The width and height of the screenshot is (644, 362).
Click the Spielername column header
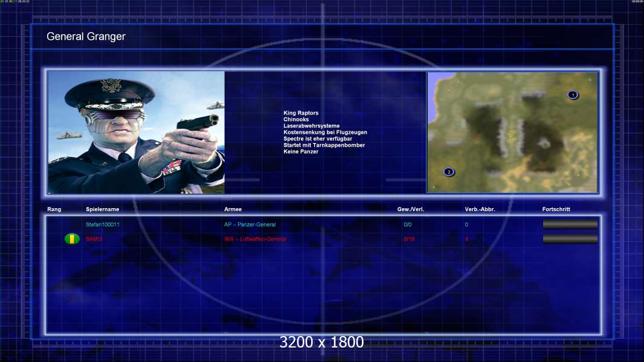pyautogui.click(x=102, y=209)
